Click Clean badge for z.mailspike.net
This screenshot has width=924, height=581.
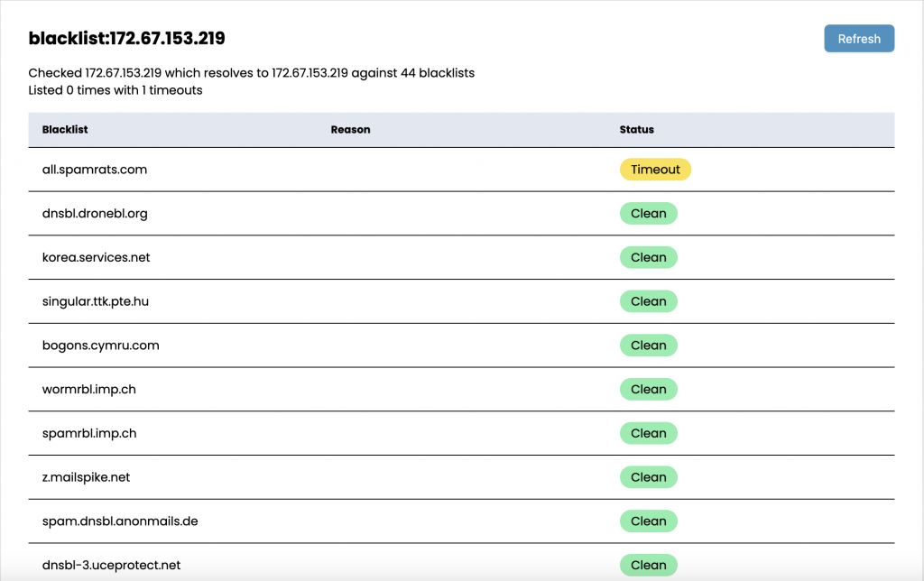648,477
